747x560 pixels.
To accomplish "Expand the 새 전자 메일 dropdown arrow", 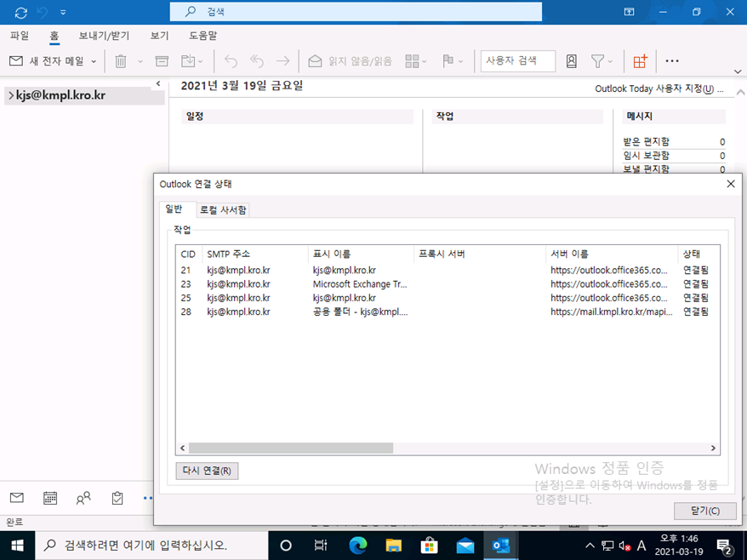I will pos(94,61).
